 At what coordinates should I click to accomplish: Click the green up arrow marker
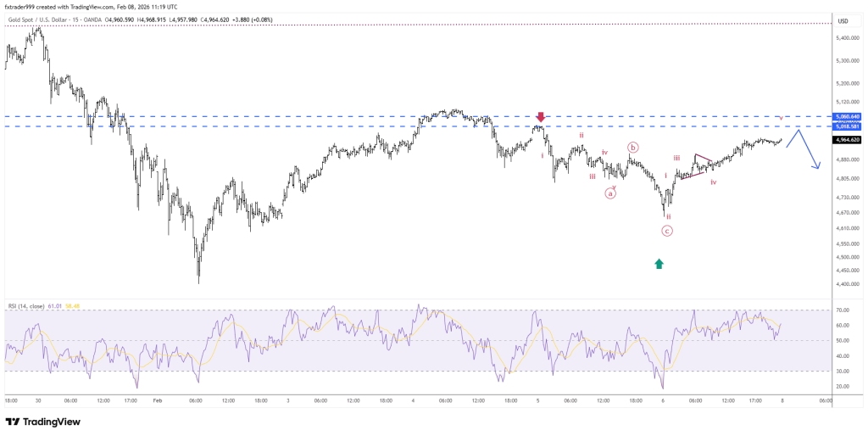point(659,264)
